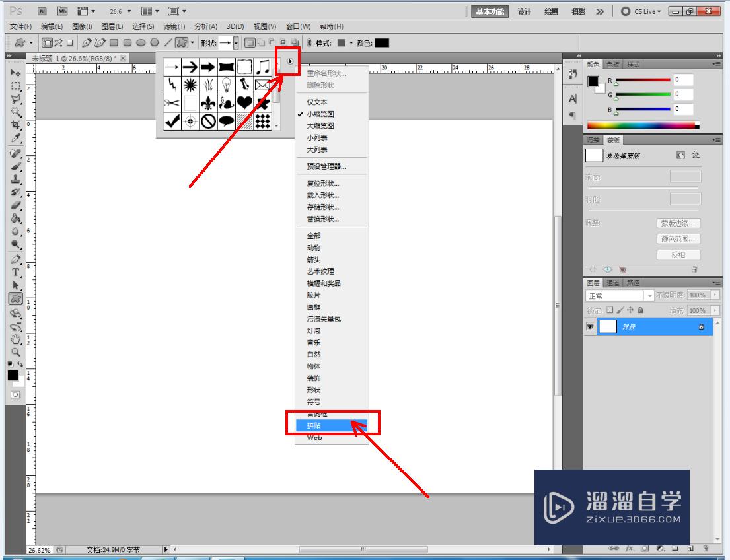The height and width of the screenshot is (560, 730).
Task: Select the Rectangular Marquee tool
Action: coord(16,86)
